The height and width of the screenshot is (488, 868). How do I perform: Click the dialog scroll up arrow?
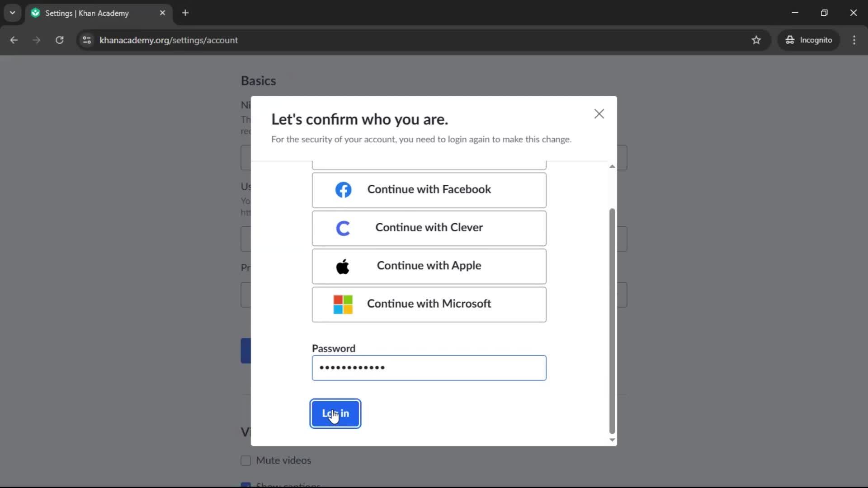click(x=612, y=166)
